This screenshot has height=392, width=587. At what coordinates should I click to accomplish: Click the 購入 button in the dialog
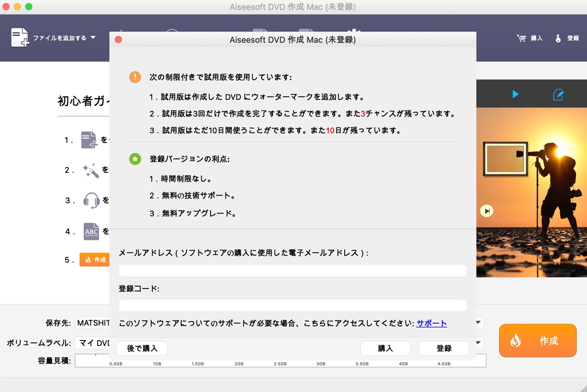coord(385,348)
